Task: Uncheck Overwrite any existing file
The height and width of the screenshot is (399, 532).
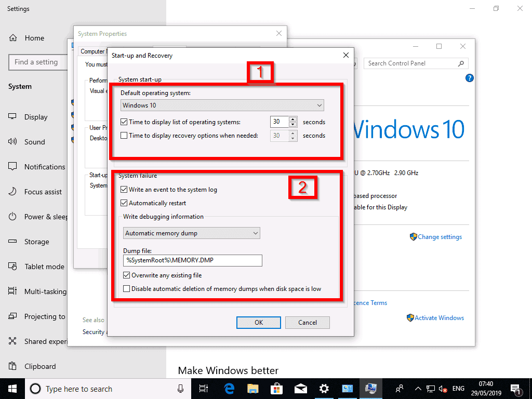Action: pos(126,275)
